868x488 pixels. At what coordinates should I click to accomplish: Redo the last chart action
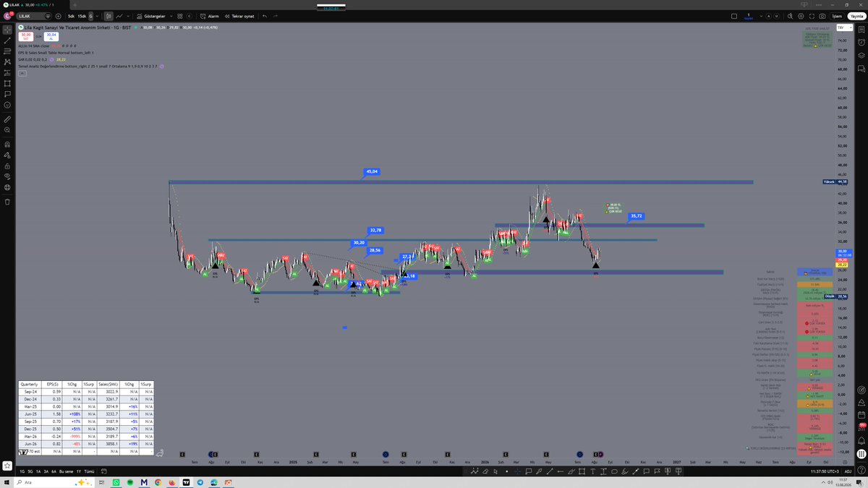click(x=276, y=17)
